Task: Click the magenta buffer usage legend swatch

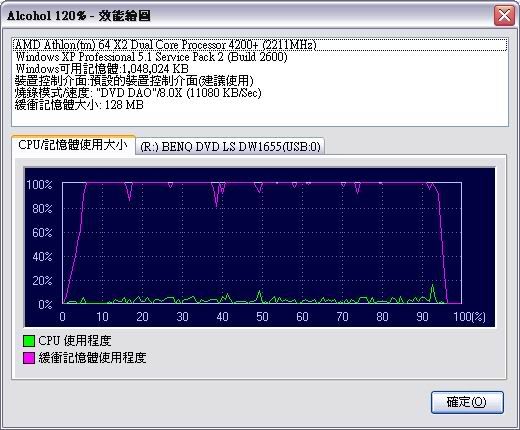Action: point(29,358)
